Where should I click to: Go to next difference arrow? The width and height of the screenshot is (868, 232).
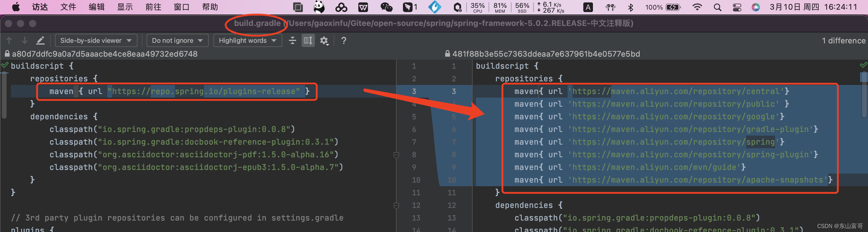pos(25,40)
